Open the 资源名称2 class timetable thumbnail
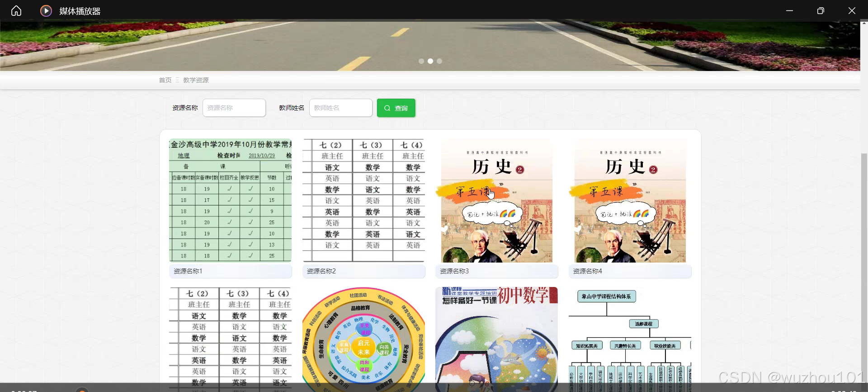 tap(364, 201)
